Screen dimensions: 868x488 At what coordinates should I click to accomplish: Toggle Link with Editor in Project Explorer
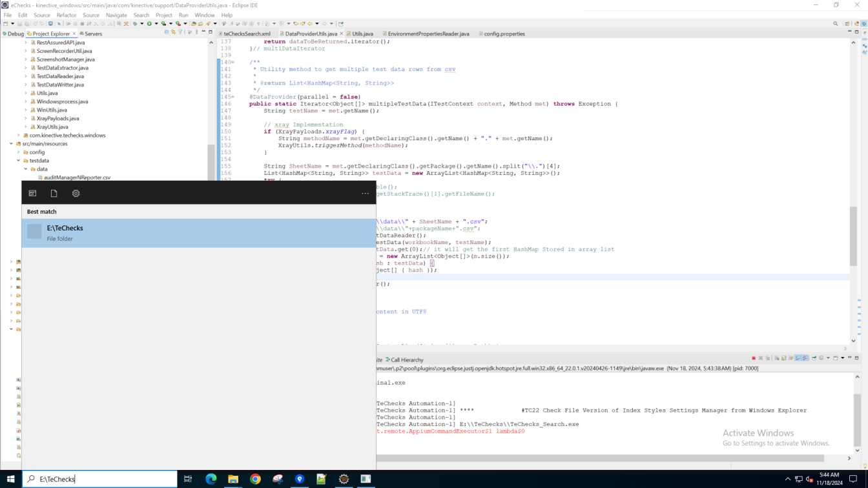173,32
